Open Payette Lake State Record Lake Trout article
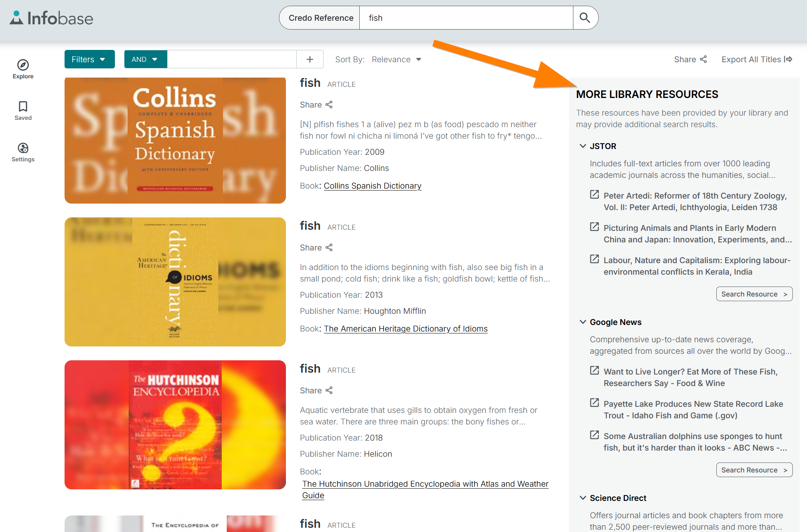 (693, 409)
